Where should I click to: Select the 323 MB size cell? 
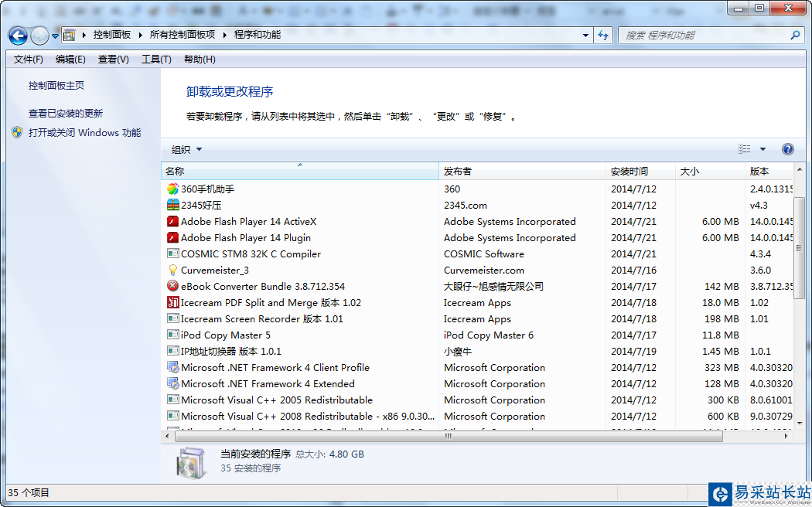pyautogui.click(x=722, y=368)
